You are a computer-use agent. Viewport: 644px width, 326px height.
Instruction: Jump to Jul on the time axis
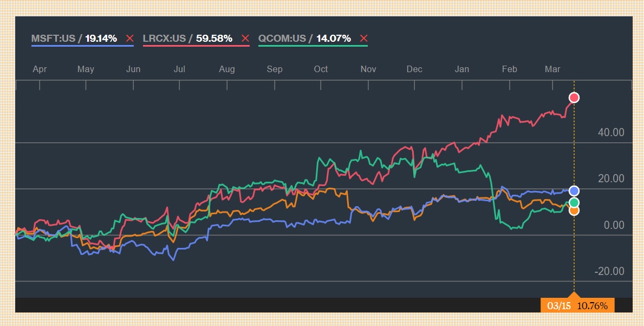coord(179,69)
